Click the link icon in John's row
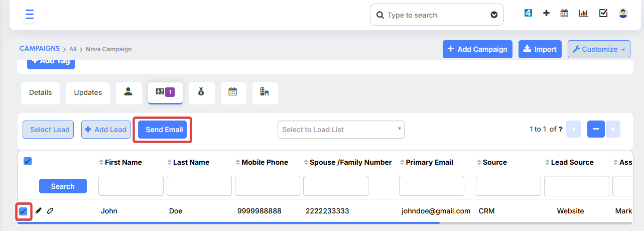Screen dimensions: 644x231 click(50, 211)
